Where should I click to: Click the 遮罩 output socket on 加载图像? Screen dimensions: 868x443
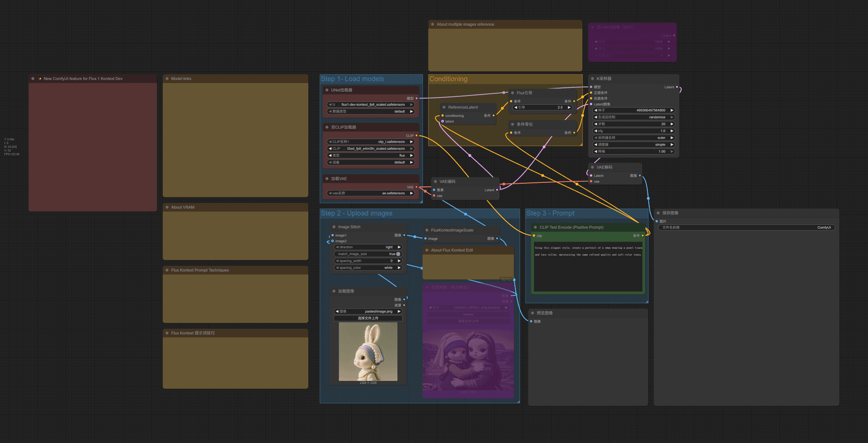404,305
